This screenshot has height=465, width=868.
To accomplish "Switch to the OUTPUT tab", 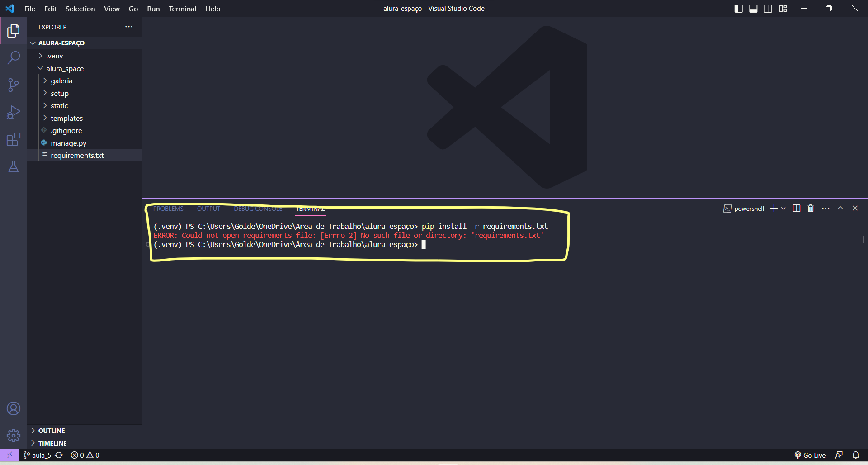I will (x=208, y=209).
